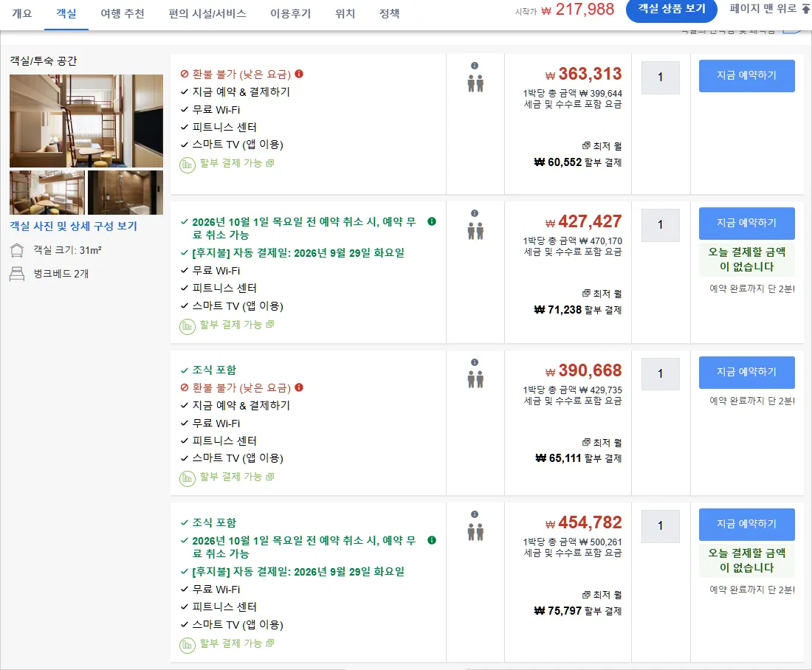Screen dimensions: 812x670
Task: Open room quantity dropdown for ₩454,782 offer
Action: (660, 526)
